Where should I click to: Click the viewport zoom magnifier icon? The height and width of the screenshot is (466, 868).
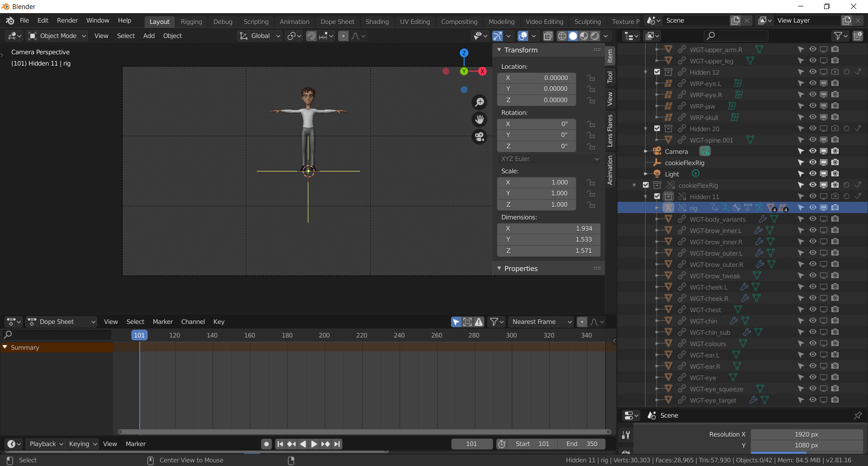pyautogui.click(x=480, y=102)
